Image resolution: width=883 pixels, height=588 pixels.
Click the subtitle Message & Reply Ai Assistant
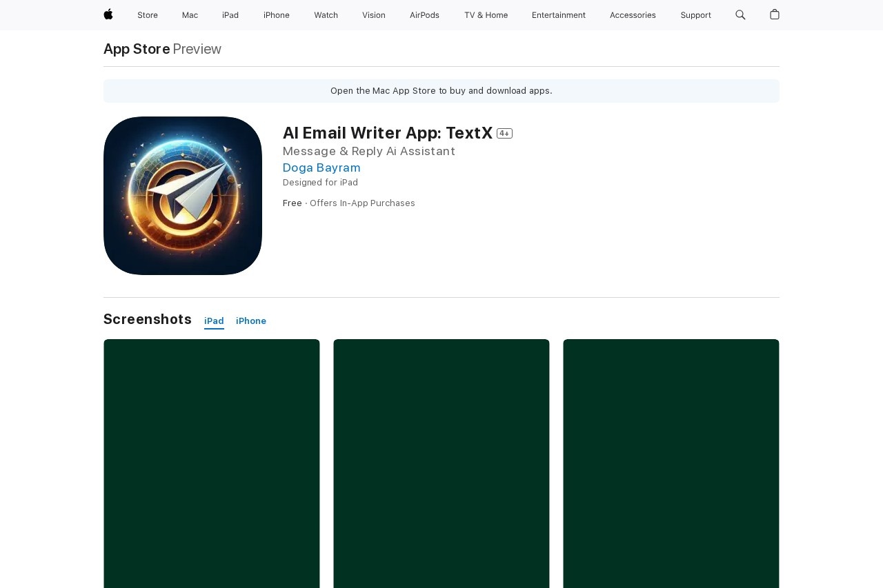point(369,151)
